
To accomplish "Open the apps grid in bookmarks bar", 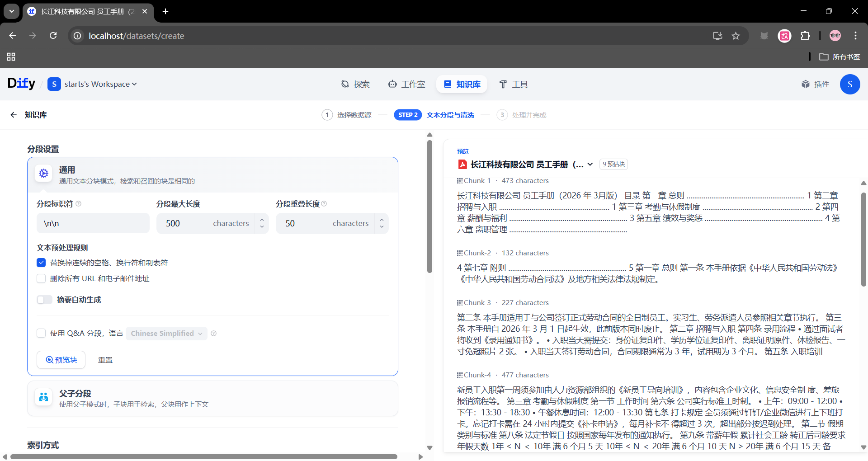I will (11, 57).
